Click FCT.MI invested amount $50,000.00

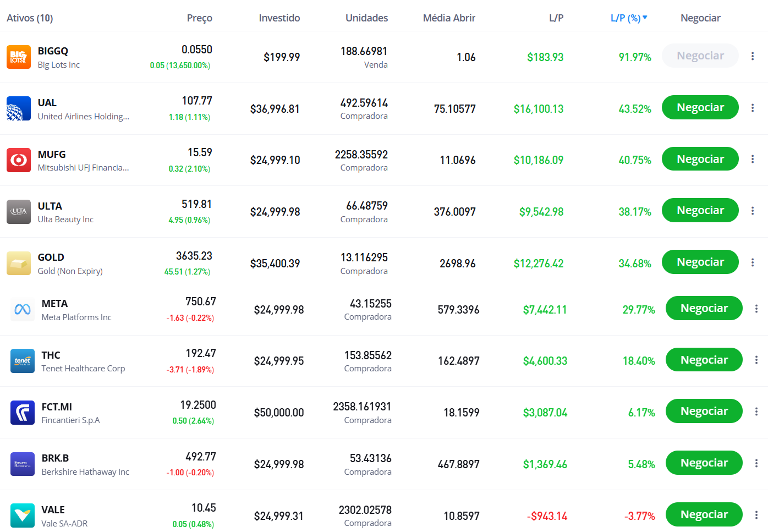(x=279, y=413)
